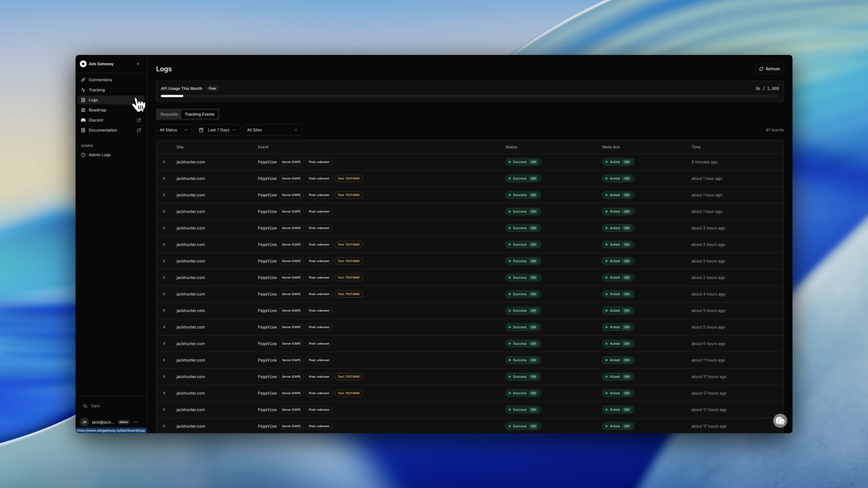
Task: Click the Logs document icon in sidebar
Action: [83, 100]
